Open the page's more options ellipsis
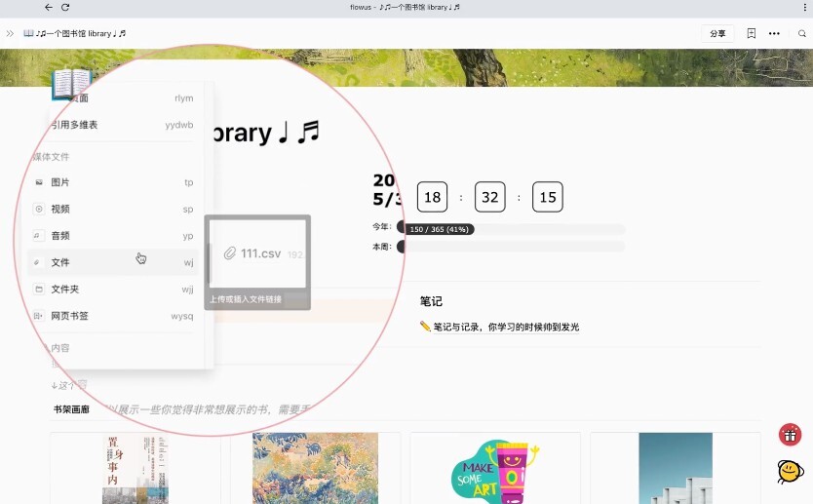Image resolution: width=813 pixels, height=504 pixels. tap(774, 33)
